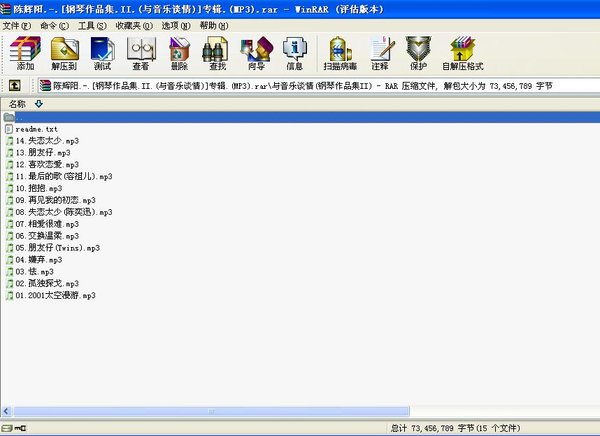The image size is (600, 436).
Task: Select 09.再见我的初恋.mp3
Action: point(55,200)
